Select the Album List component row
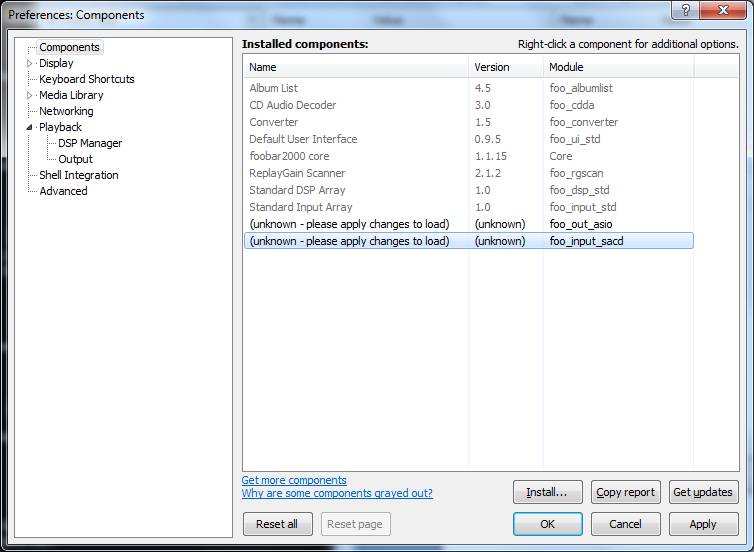The image size is (754, 552). (469, 88)
